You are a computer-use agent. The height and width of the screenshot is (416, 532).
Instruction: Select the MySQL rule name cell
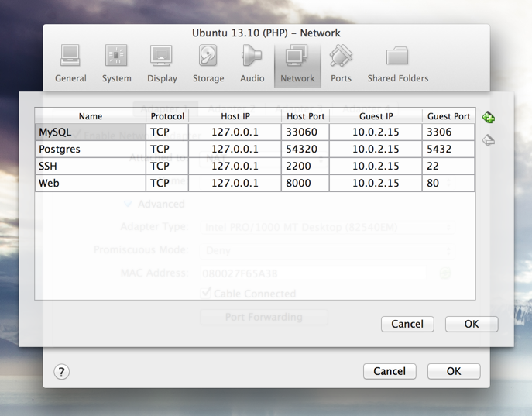(91, 132)
